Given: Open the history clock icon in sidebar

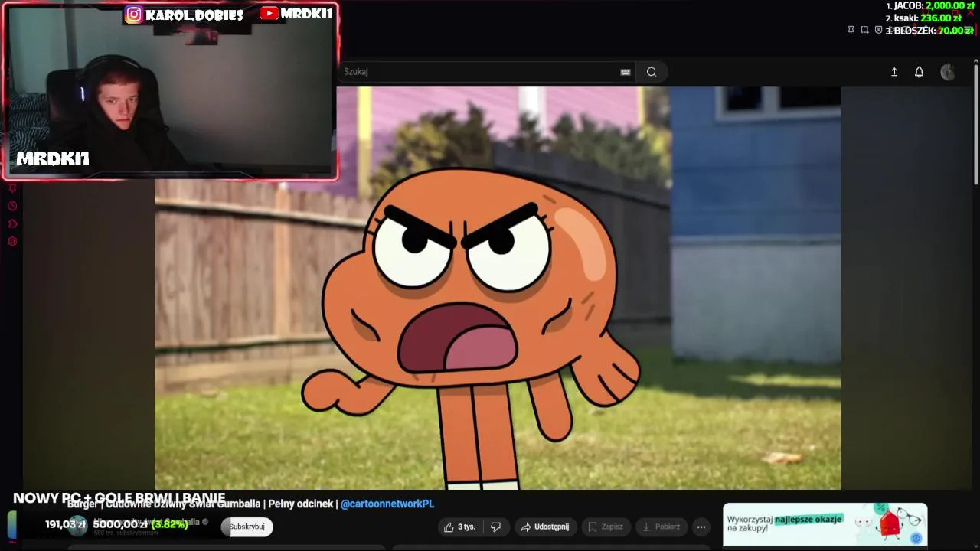Looking at the screenshot, I should (12, 206).
